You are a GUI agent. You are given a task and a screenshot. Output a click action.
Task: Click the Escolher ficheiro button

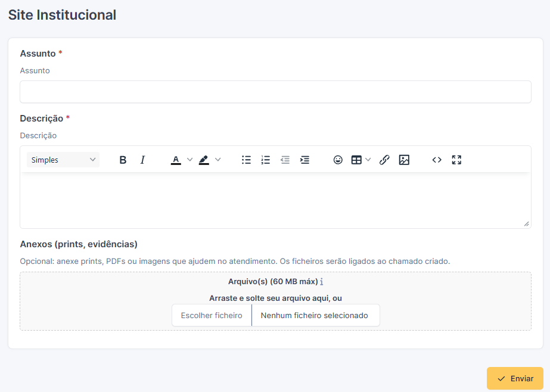(212, 315)
